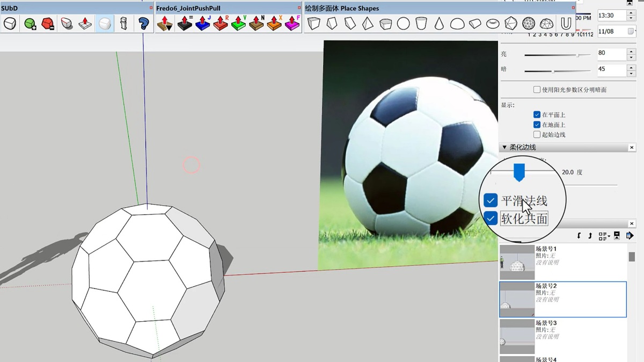Click the 暗 (dark) slider handle
644x362 pixels.
[x=553, y=70]
